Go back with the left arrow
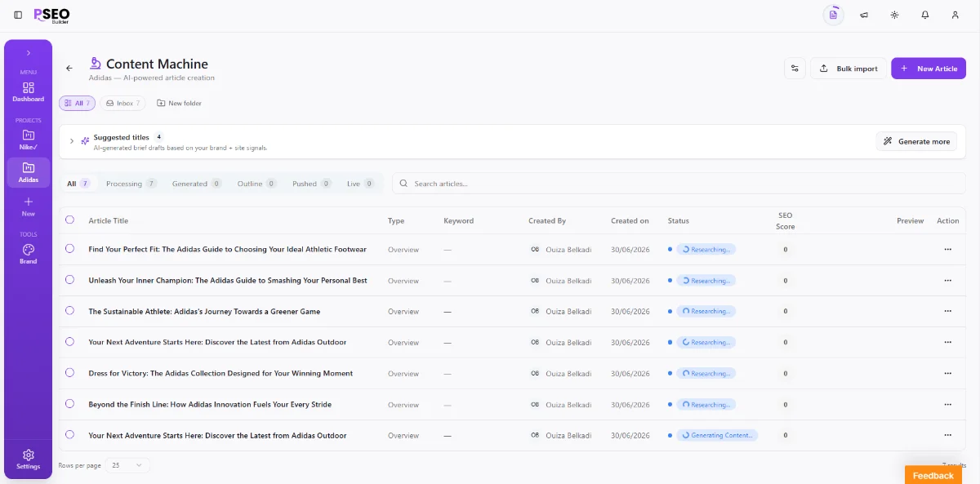Image resolution: width=980 pixels, height=484 pixels. coord(69,69)
